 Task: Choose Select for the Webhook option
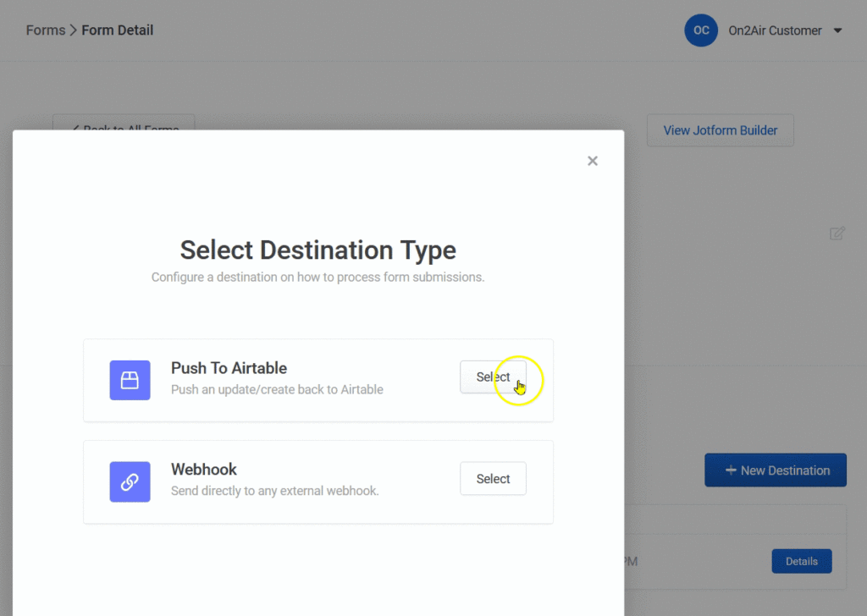coord(493,478)
